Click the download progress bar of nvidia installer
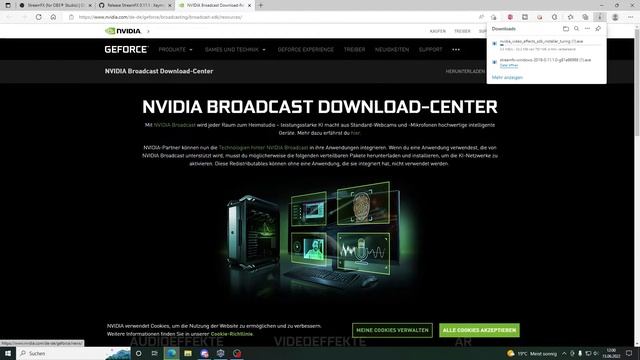Screen dimensions: 640x360 click(x=550, y=45)
